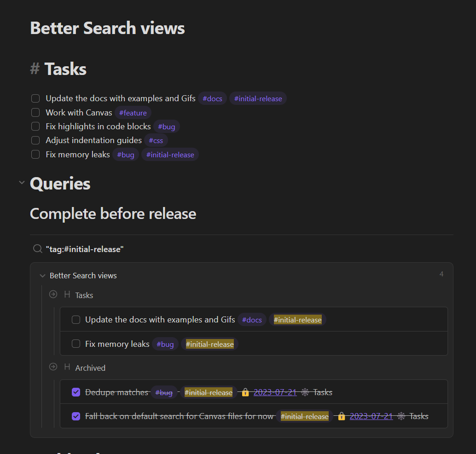Click the circled arrow icon beside the Tasks heading
476x454 pixels.
tap(53, 294)
